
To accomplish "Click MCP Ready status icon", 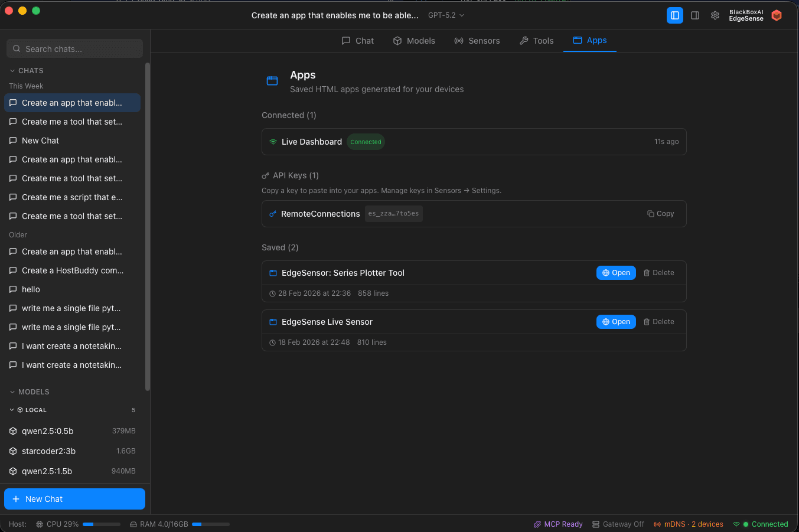I will point(537,524).
